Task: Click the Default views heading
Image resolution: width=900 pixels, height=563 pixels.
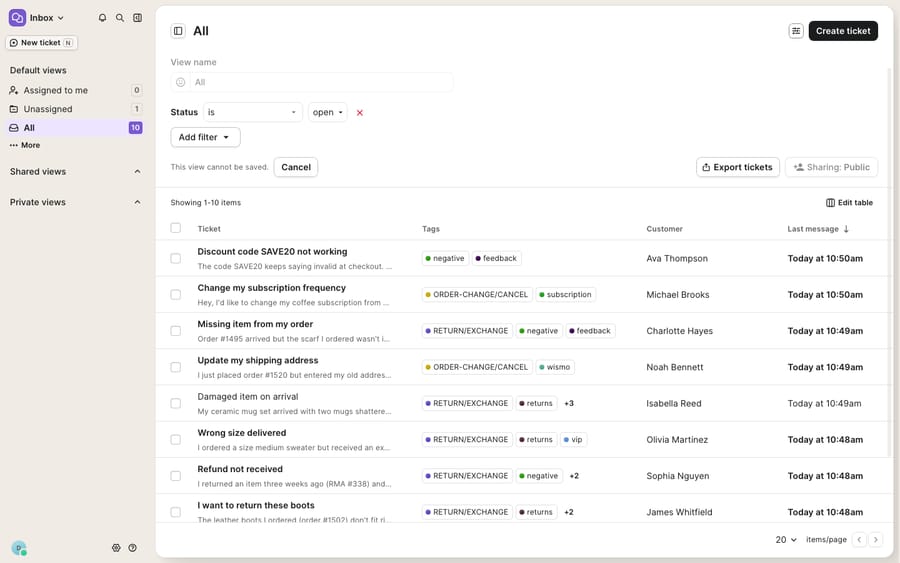Action: pos(38,70)
